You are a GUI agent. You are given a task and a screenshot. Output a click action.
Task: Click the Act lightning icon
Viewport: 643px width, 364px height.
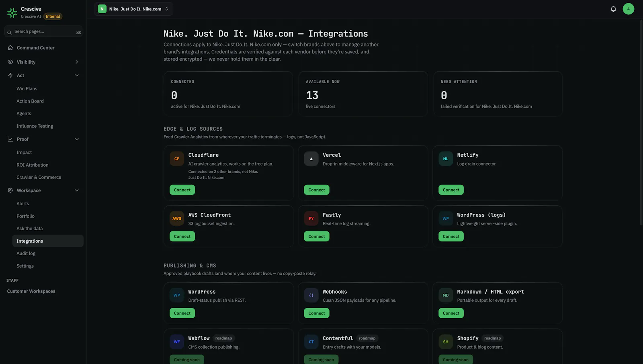(10, 76)
